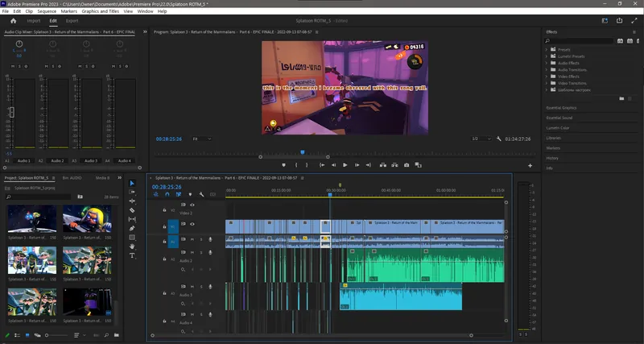Enable voice-over record on Audio 2
This screenshot has height=344, width=644.
tap(210, 252)
